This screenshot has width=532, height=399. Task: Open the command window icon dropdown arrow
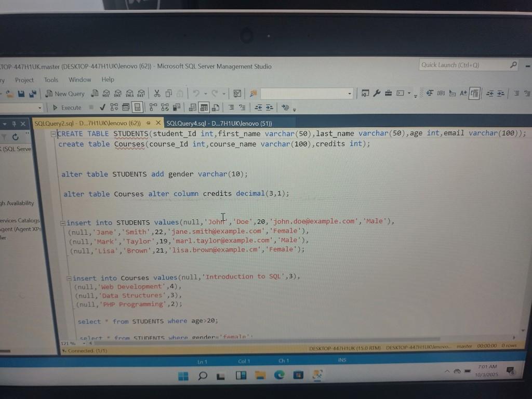pos(409,93)
